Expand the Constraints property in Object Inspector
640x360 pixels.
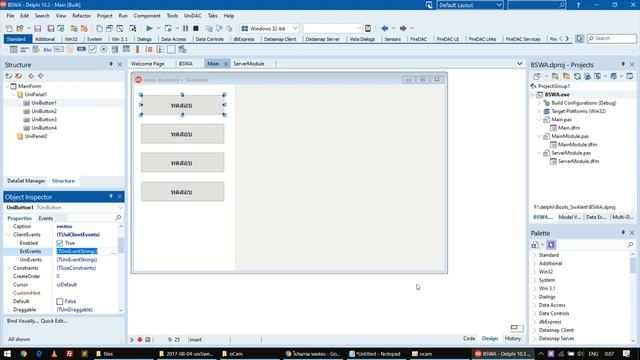(x=9, y=268)
